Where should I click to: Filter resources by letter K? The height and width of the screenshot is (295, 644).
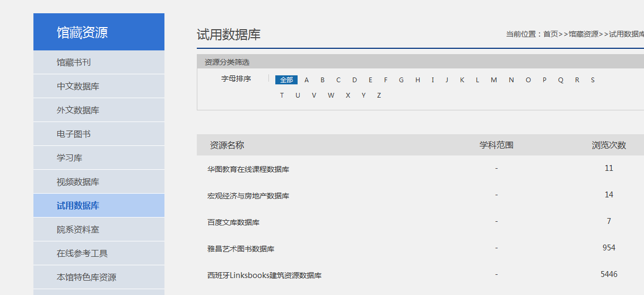click(462, 80)
